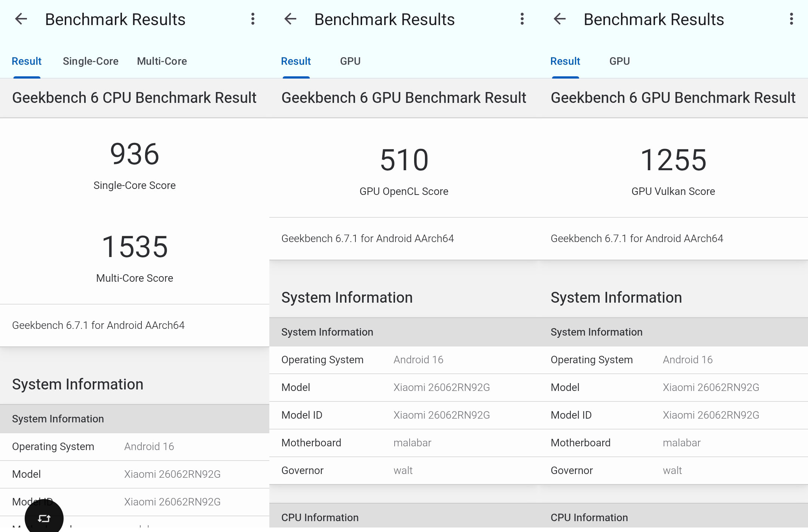The image size is (808, 532).
Task: Click the 'GPU OpenCL Score' label
Action: click(x=404, y=191)
